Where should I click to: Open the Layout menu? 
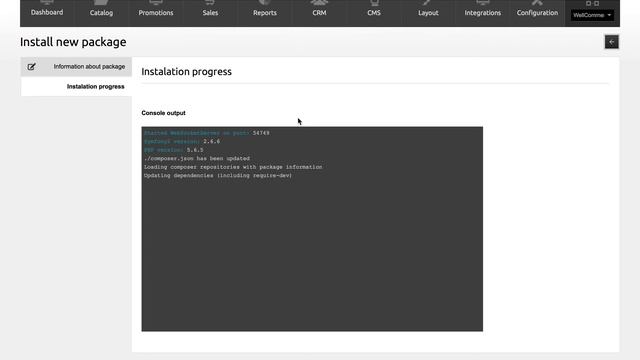[x=428, y=12]
